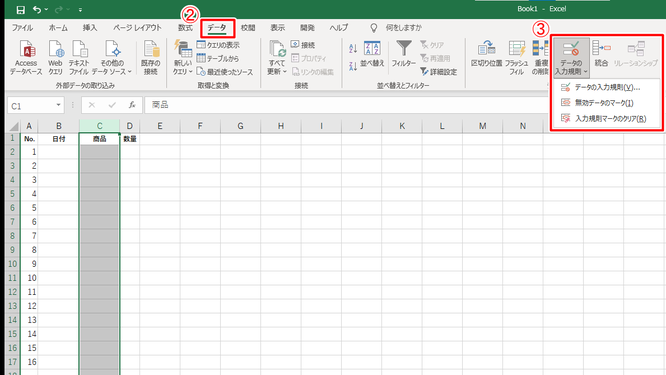This screenshot has height=375, width=666.
Task: Click the sort ascending A-Z icon
Action: [x=353, y=48]
